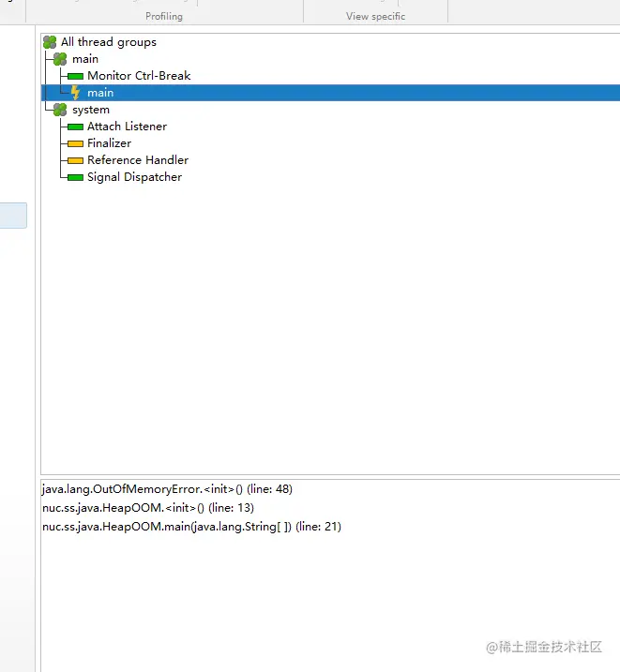Click the system thread group icon
Screen dimensions: 620x672
pos(60,110)
